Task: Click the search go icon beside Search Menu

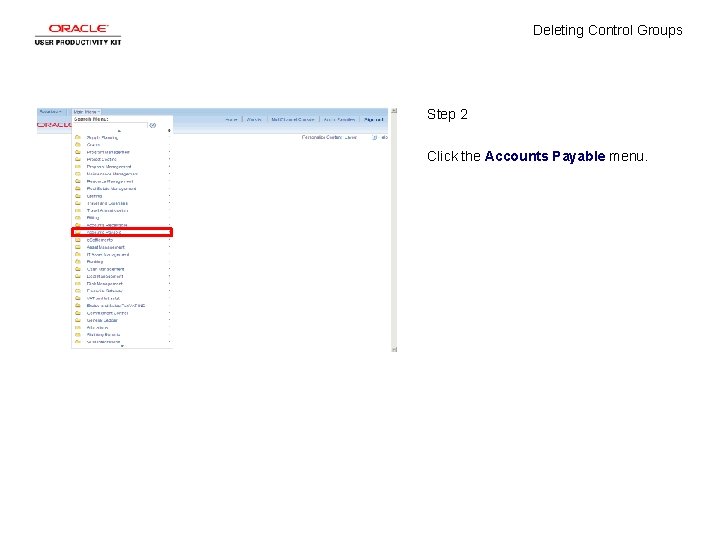Action: (x=153, y=125)
